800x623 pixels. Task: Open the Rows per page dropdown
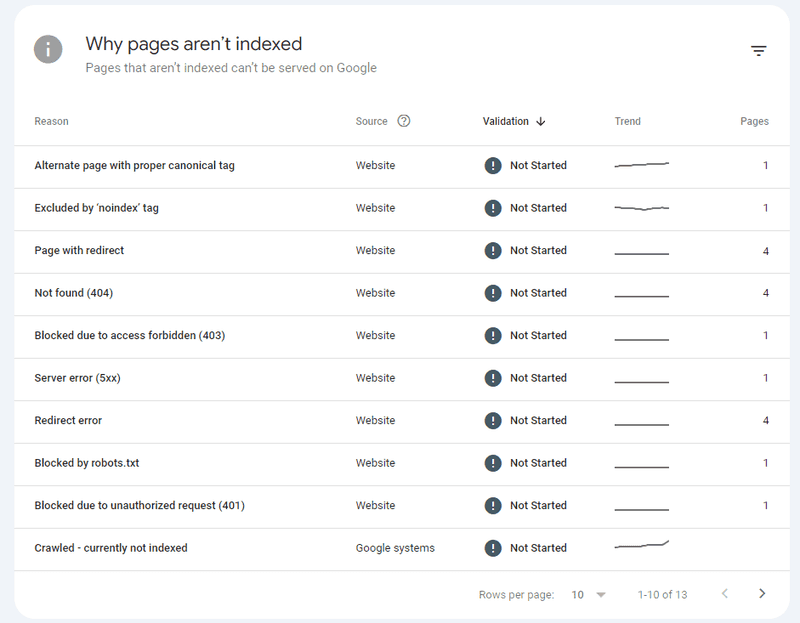point(588,594)
